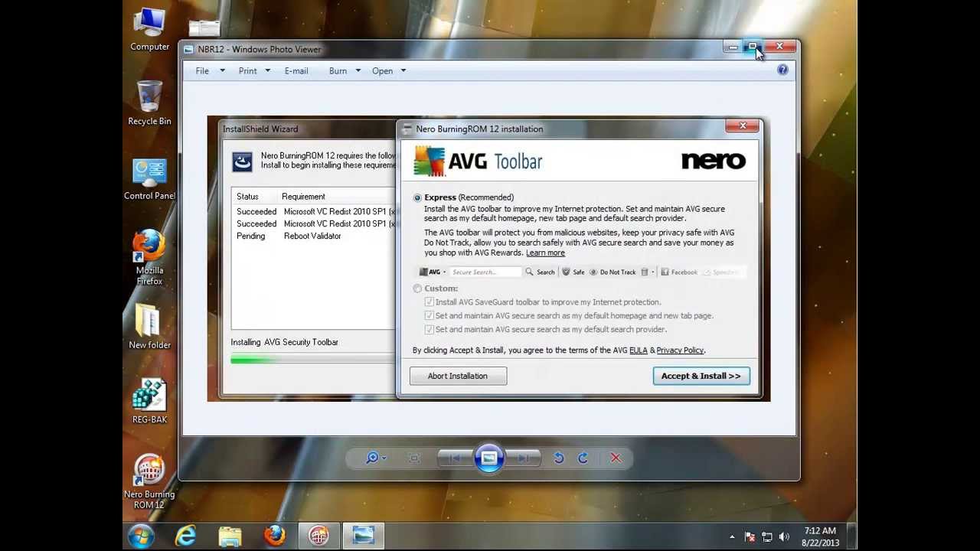Select the New folder desktop icon
Screen dimensions: 980x551
tap(149, 327)
